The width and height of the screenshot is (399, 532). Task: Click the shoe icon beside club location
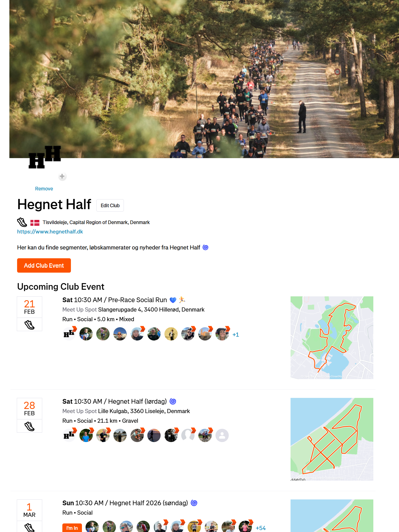tap(22, 222)
